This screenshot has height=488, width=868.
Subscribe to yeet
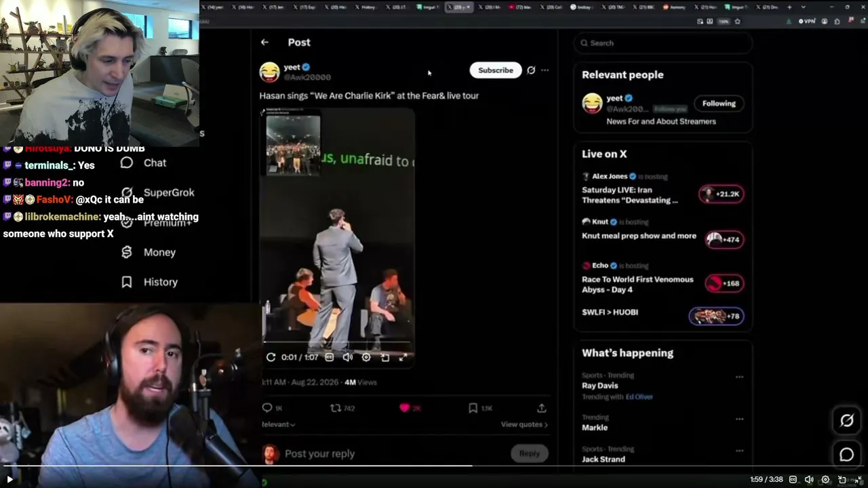click(x=496, y=70)
